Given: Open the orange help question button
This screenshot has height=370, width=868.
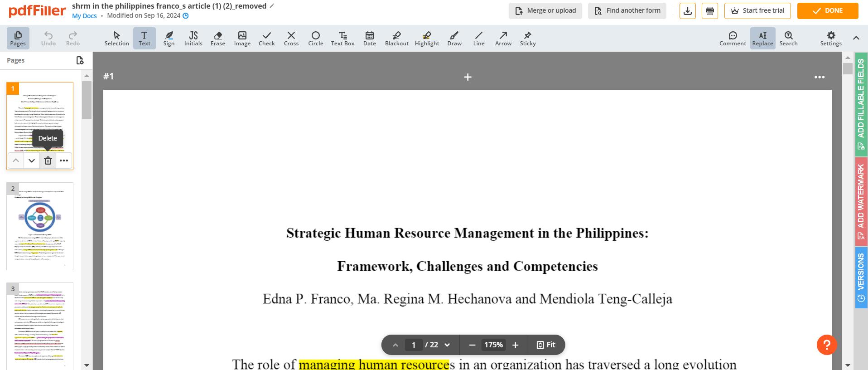Looking at the screenshot, I should pos(827,345).
